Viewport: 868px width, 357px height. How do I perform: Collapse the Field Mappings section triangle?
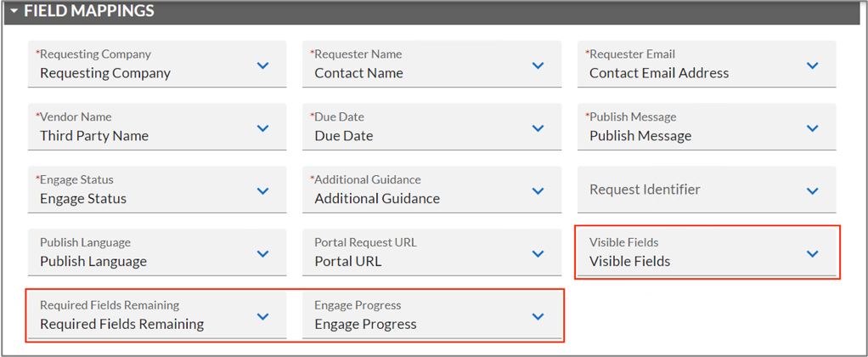coord(14,10)
